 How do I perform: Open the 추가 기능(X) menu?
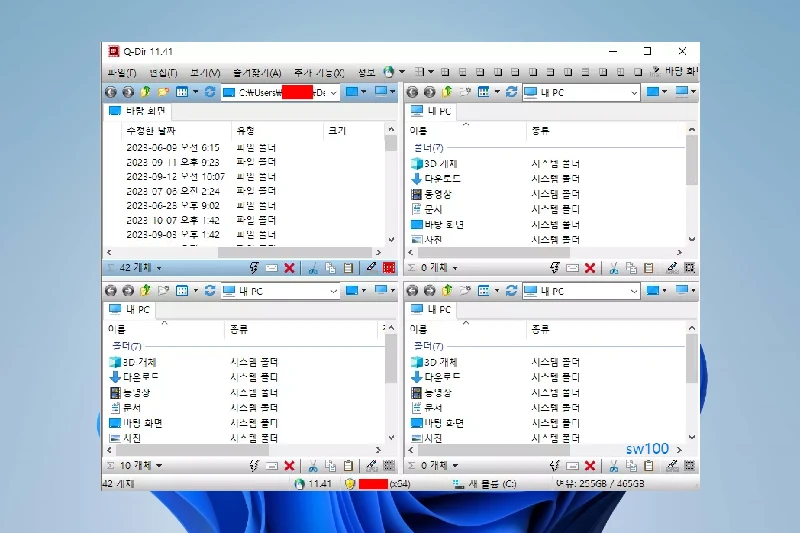(x=319, y=72)
